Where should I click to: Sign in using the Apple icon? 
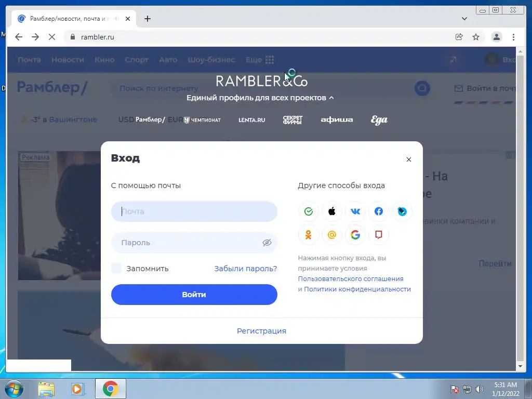click(332, 211)
